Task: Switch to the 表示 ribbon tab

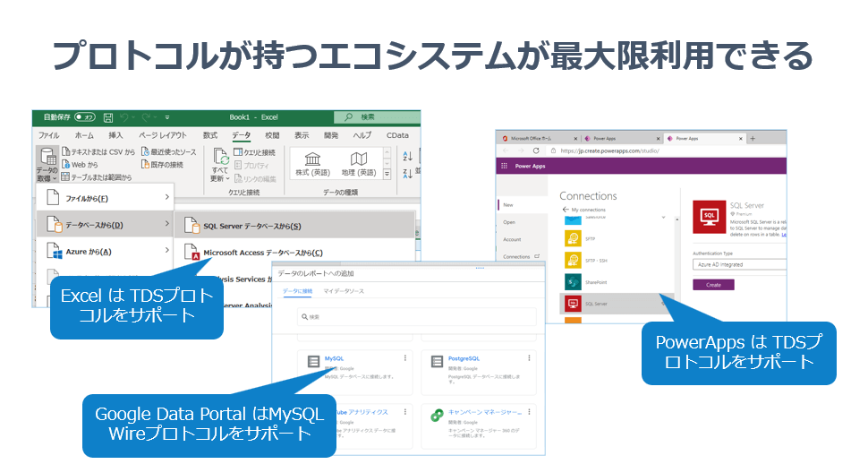Action: tap(302, 135)
